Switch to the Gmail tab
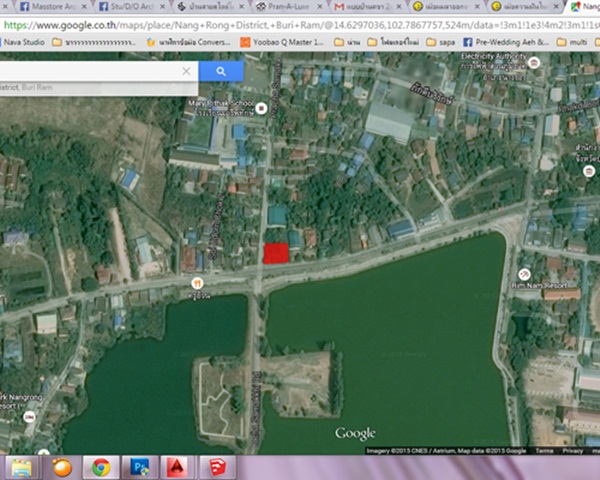Viewport: 600px width, 480px height. 364,7
